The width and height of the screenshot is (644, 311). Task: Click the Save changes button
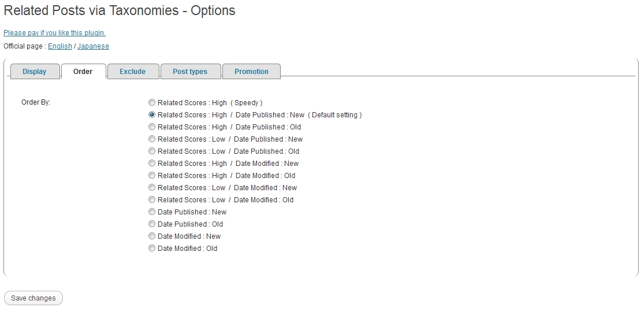click(x=33, y=298)
